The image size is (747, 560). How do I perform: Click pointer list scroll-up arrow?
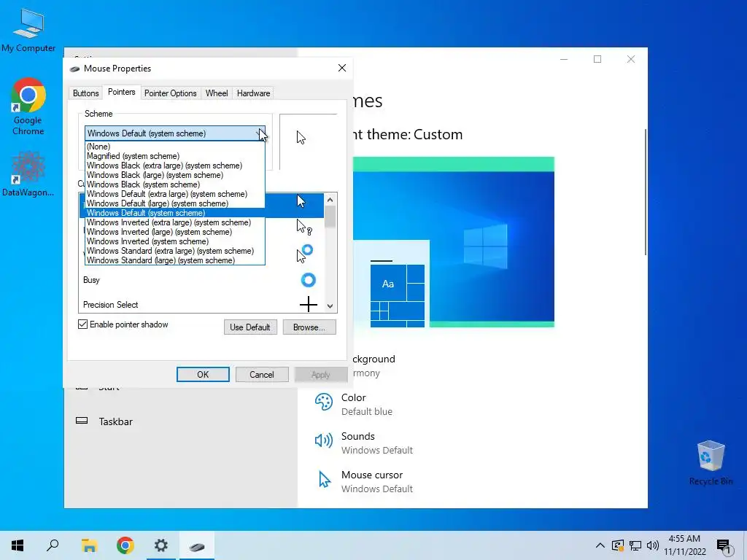pos(330,200)
